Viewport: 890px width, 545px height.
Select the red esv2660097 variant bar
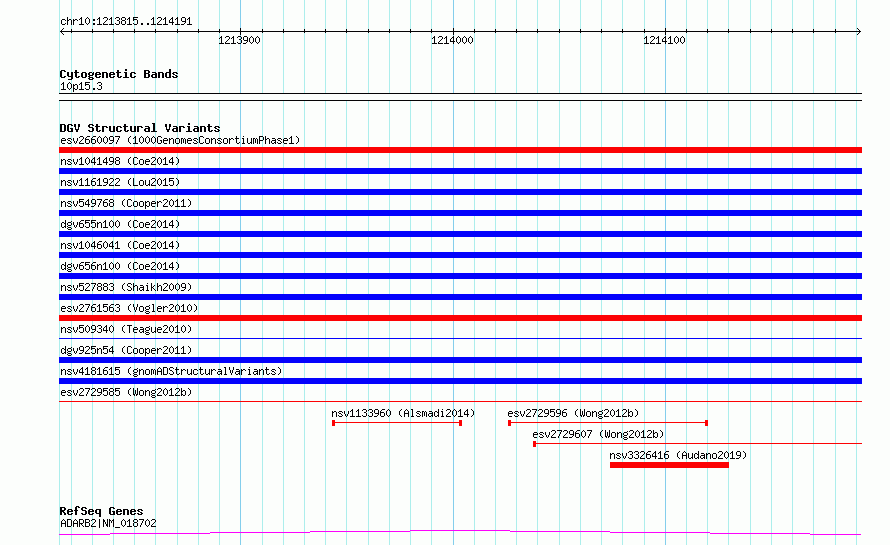(x=460, y=150)
